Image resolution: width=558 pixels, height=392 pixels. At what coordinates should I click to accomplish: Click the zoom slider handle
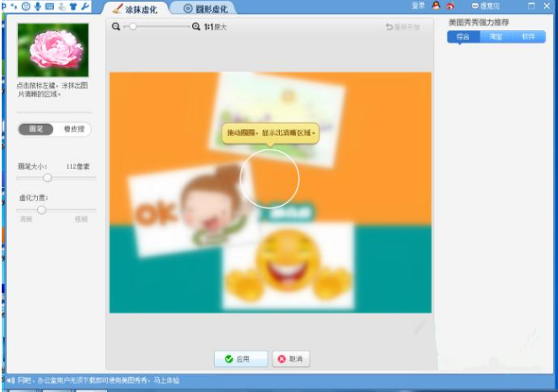[x=132, y=26]
